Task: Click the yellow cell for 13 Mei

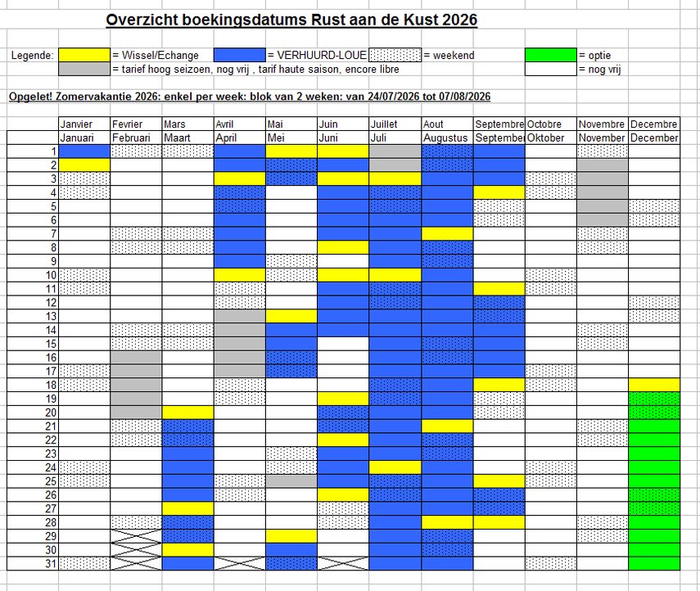Action: pyautogui.click(x=291, y=317)
